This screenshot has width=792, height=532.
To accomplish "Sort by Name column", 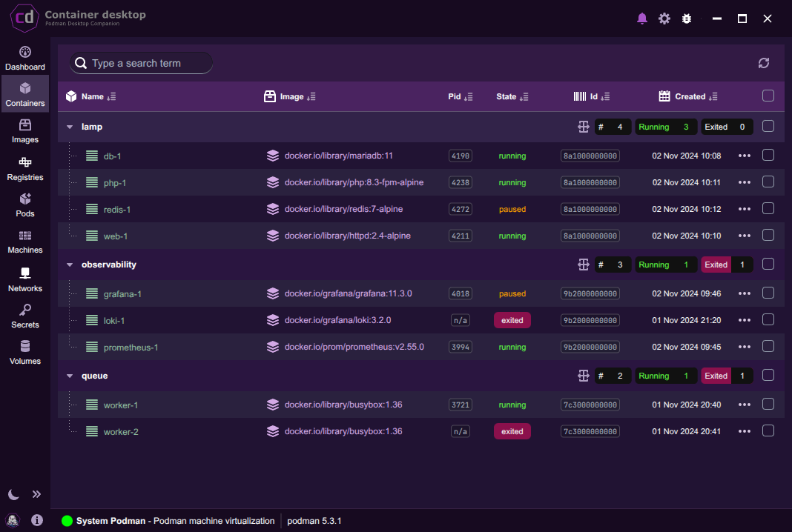I will point(111,96).
